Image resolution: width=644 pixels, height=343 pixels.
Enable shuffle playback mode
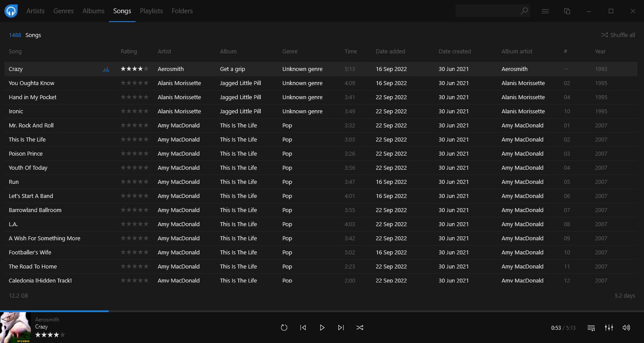pos(360,328)
